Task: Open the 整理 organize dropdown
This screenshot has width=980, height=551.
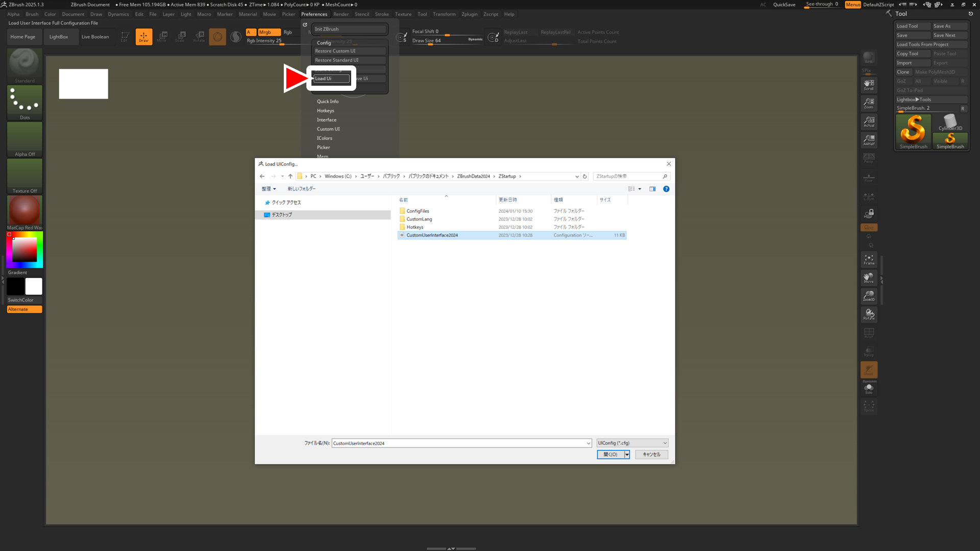Action: click(x=268, y=189)
